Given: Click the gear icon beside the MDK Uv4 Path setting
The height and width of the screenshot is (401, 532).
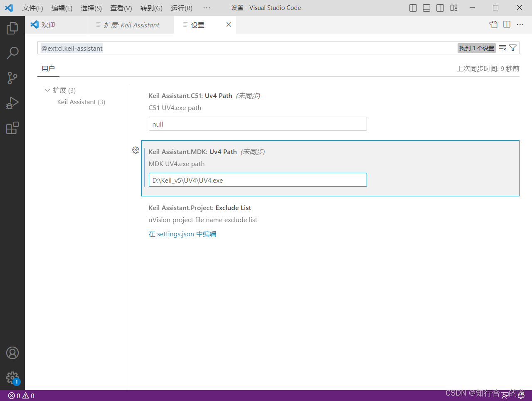Looking at the screenshot, I should [135, 150].
